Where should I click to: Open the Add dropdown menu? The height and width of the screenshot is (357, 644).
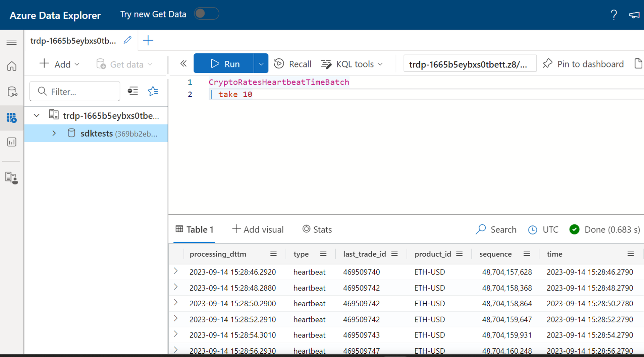59,64
